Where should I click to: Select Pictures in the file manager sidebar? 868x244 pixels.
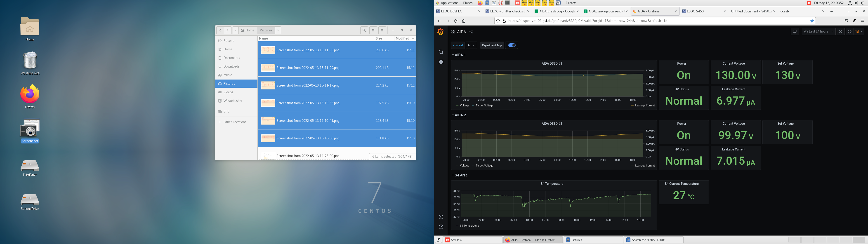coord(229,84)
